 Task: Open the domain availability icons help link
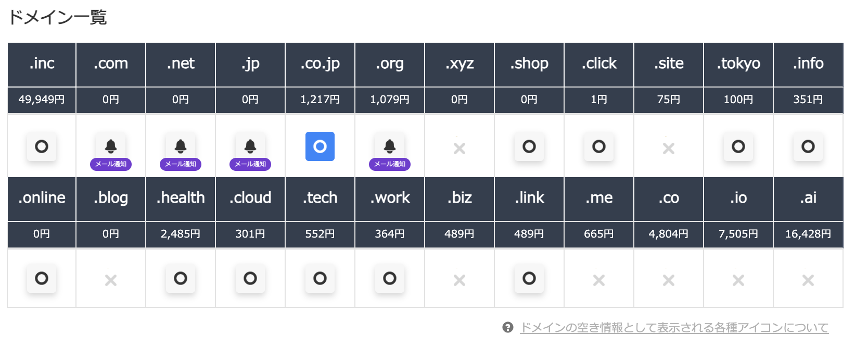click(674, 328)
